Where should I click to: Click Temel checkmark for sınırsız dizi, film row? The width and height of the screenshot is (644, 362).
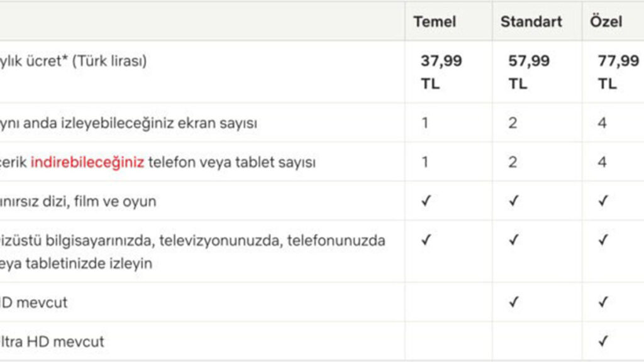[426, 200]
